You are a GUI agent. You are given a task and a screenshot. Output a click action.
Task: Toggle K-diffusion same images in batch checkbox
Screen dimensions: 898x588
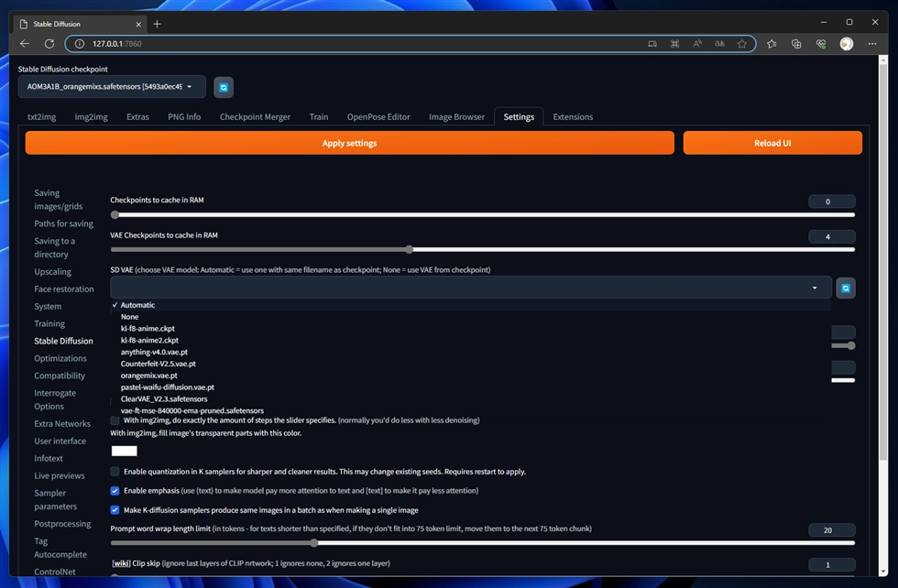[115, 509]
